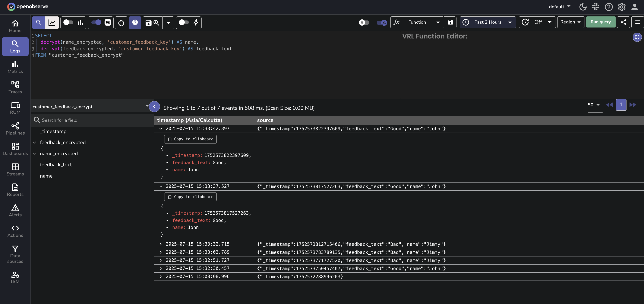Open the Past 2 Hours time range dropdown
The width and height of the screenshot is (644, 304).
pyautogui.click(x=487, y=22)
